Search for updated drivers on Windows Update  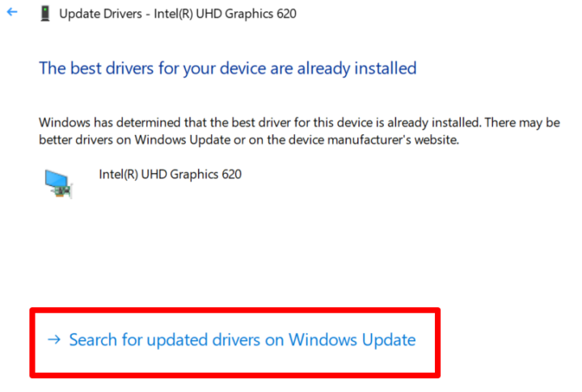tap(242, 339)
